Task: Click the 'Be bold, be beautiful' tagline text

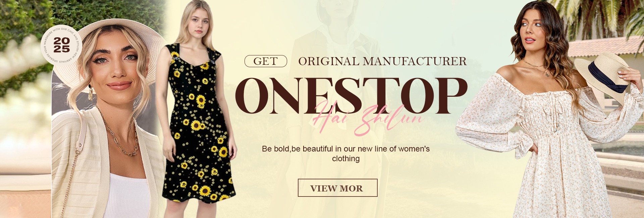Action: click(346, 154)
